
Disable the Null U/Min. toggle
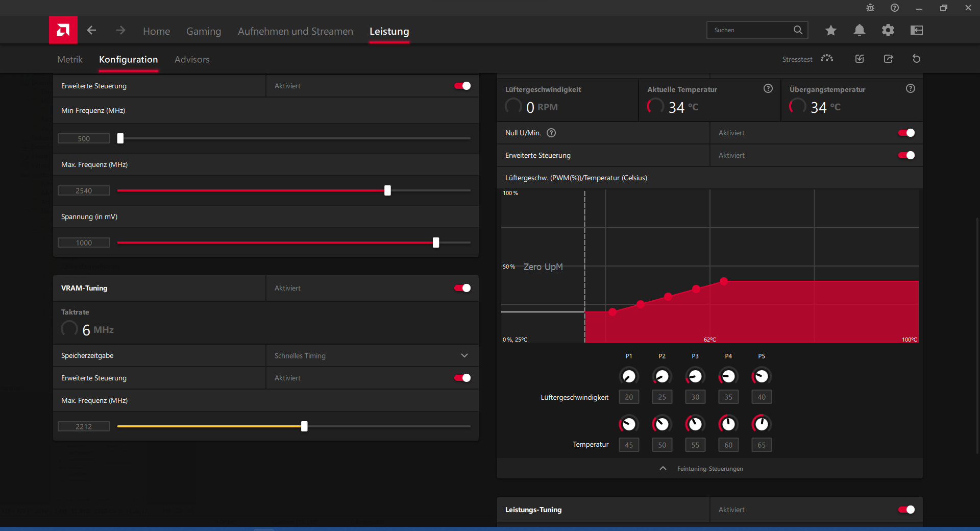pyautogui.click(x=906, y=133)
